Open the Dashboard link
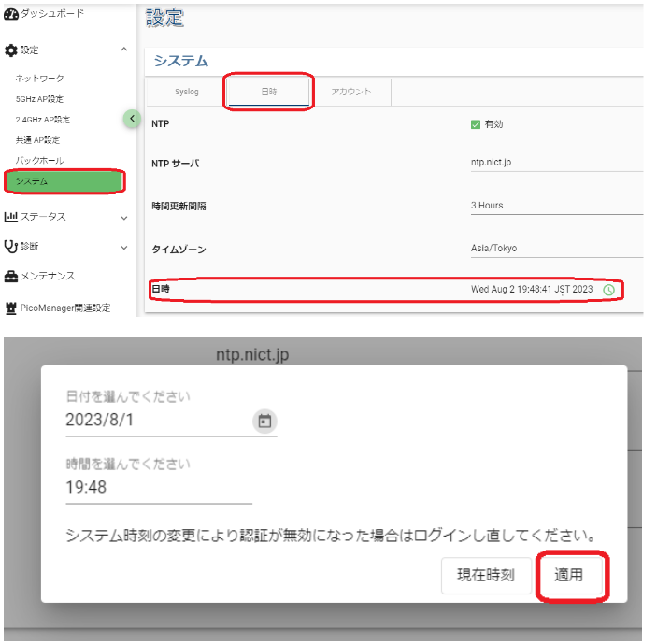The image size is (657, 644). (x=52, y=14)
